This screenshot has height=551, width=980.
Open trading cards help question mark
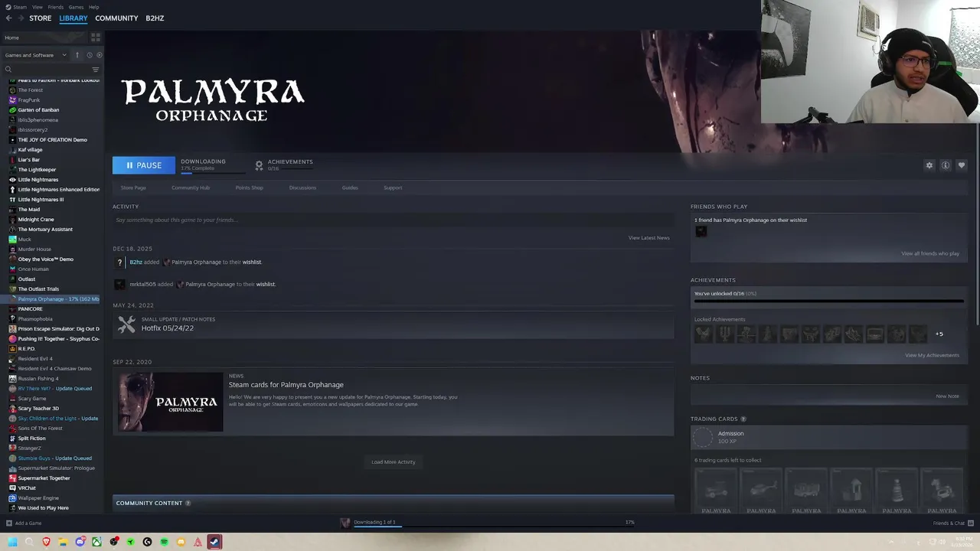pos(743,419)
